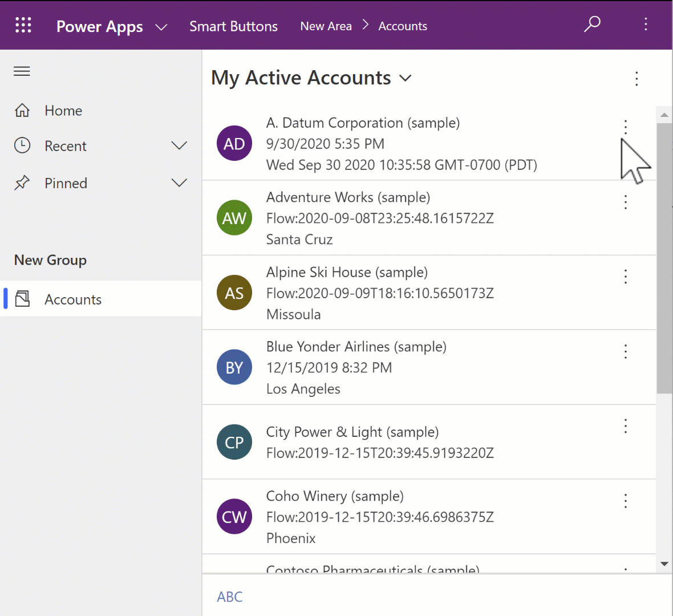Click the 9/30/2020 5:35 PM date text

pos(325,144)
